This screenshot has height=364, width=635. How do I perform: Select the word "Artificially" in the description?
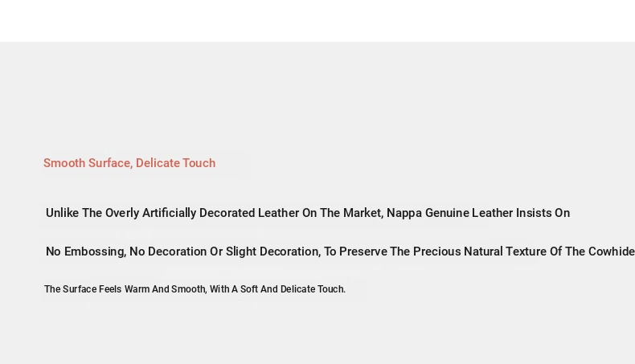[169, 213]
